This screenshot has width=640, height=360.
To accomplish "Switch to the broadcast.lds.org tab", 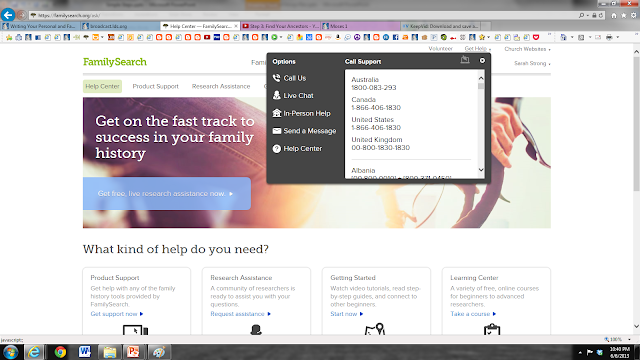I will (x=120, y=26).
